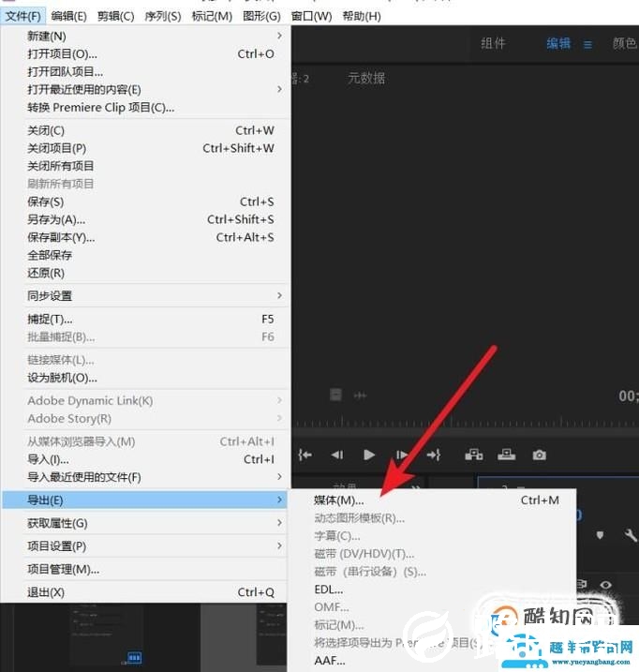
Task: Choose Save a Copy (保存副本)
Action: (x=146, y=237)
